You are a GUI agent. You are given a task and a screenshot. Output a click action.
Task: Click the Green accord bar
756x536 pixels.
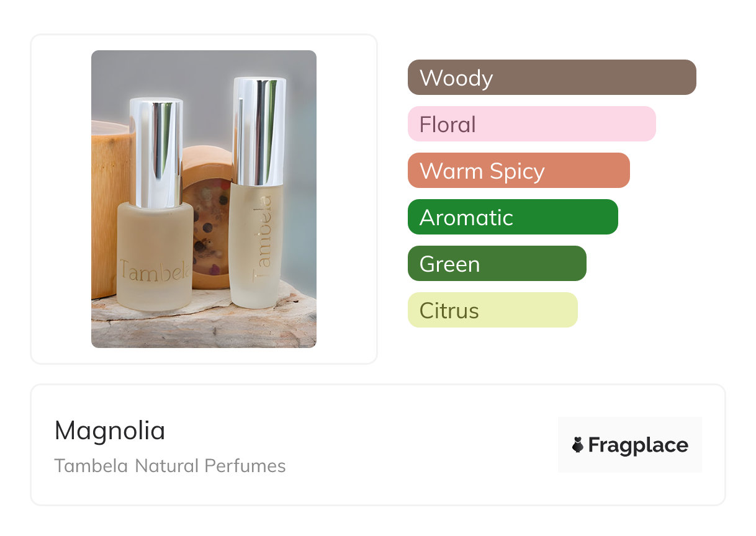(497, 264)
